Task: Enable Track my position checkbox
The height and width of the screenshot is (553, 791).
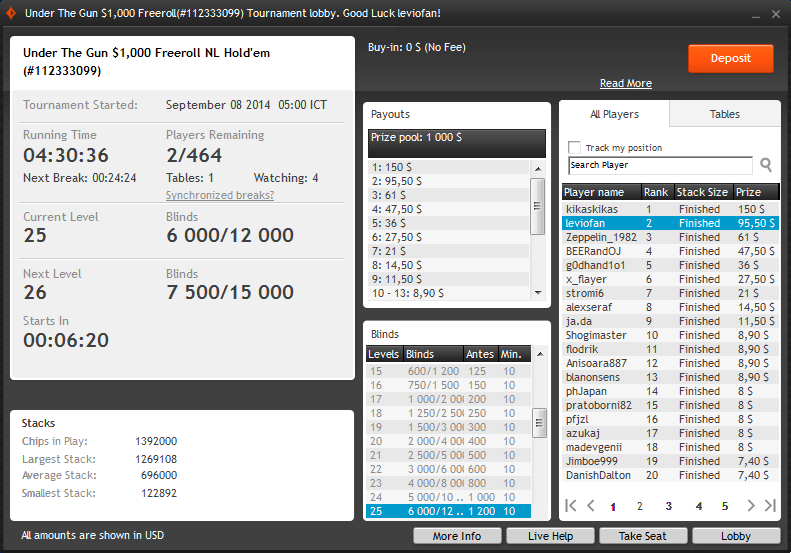Action: point(574,147)
